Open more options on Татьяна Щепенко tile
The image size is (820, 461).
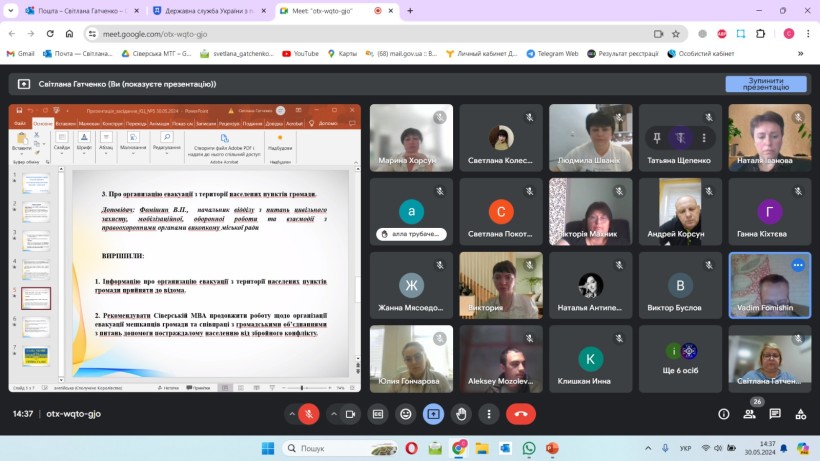point(704,137)
